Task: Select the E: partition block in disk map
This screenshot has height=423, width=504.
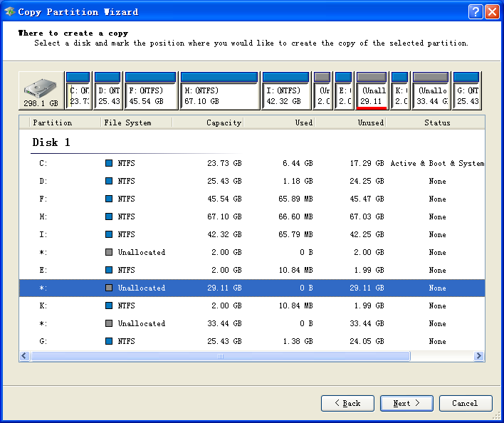Action: 344,91
